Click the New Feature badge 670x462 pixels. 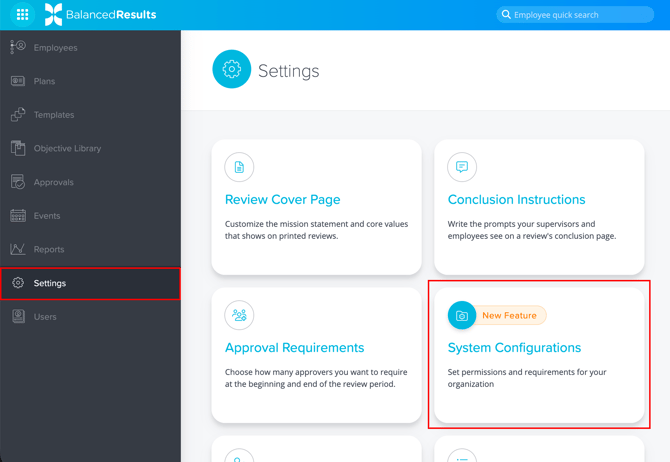[510, 315]
